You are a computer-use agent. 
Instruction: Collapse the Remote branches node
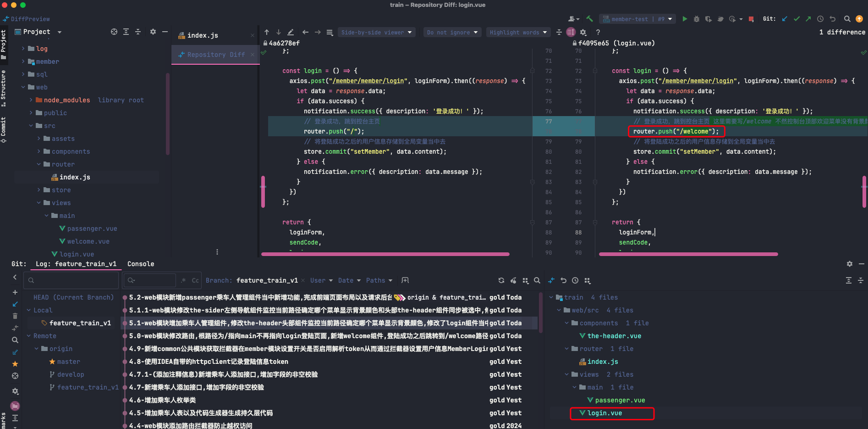pyautogui.click(x=29, y=336)
